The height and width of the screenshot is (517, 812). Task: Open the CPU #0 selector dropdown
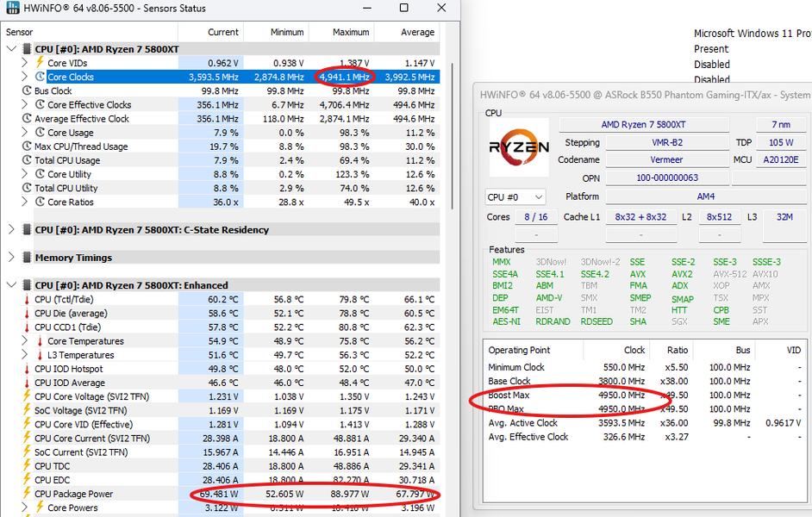click(515, 197)
